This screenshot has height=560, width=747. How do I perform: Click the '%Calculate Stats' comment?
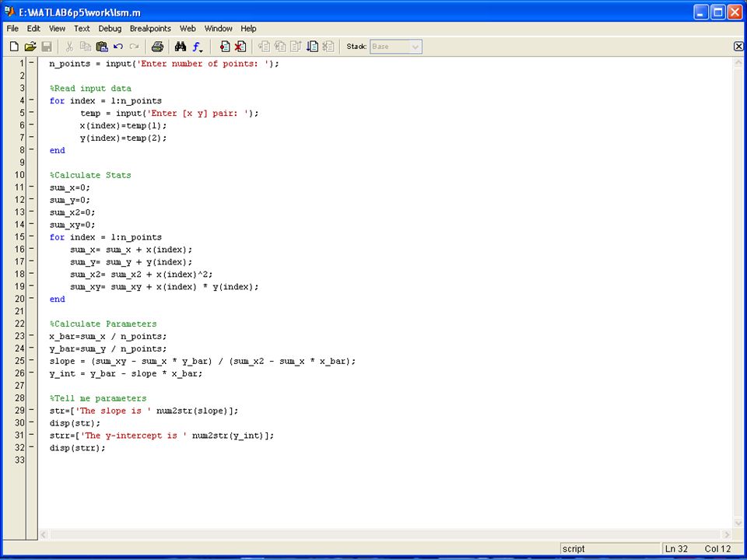(x=90, y=175)
